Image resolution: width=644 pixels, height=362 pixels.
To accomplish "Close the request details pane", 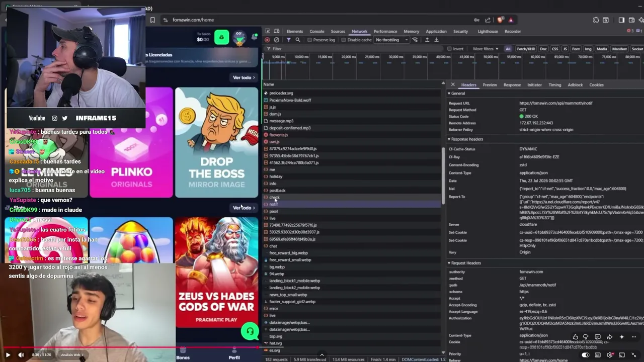I will click(453, 84).
